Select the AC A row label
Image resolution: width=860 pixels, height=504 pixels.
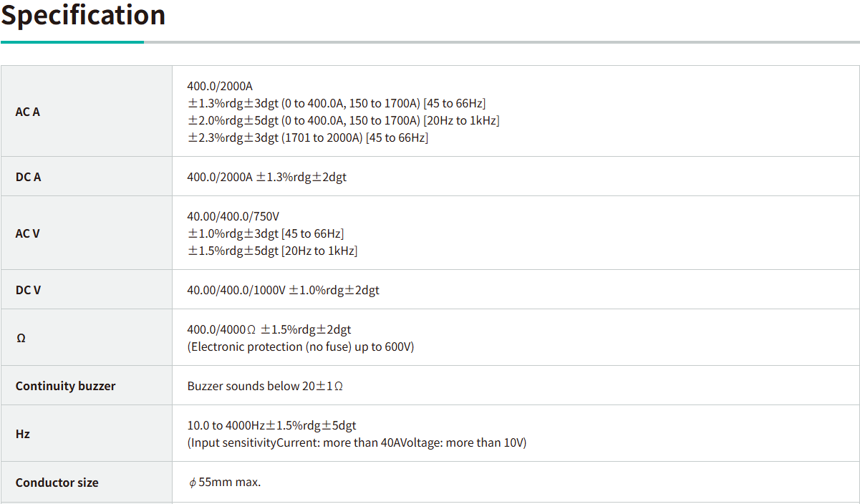(x=28, y=112)
